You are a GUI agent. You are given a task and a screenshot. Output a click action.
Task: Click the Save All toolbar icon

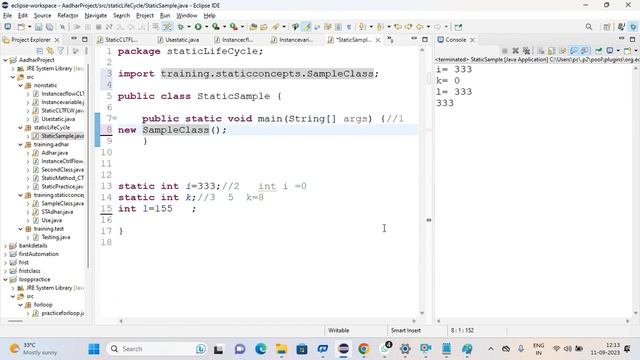coord(49,27)
